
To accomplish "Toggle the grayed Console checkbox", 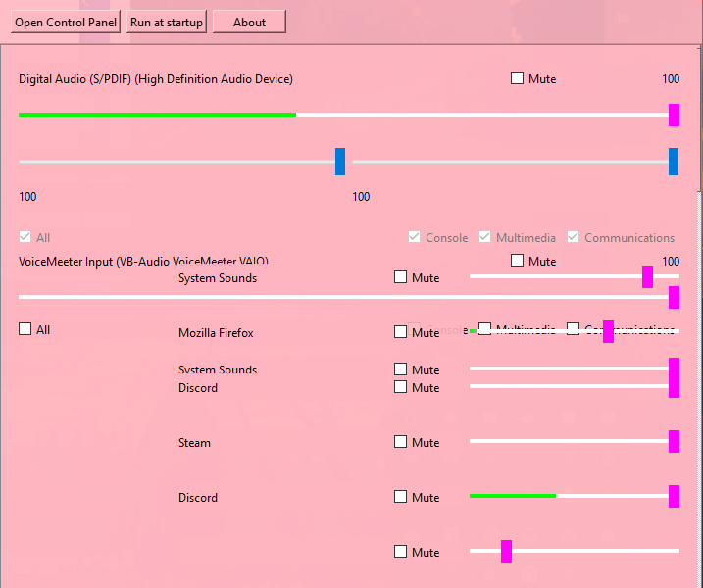I will [x=415, y=237].
